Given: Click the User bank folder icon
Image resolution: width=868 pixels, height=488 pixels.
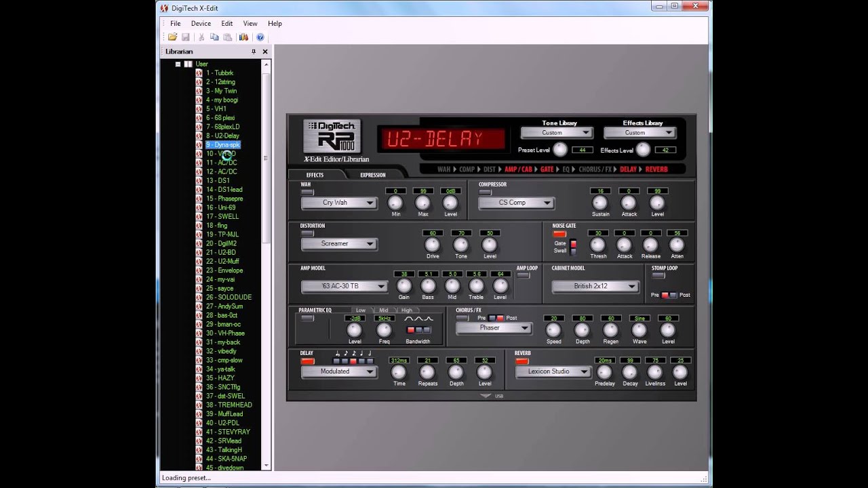Looking at the screenshot, I should 188,64.
